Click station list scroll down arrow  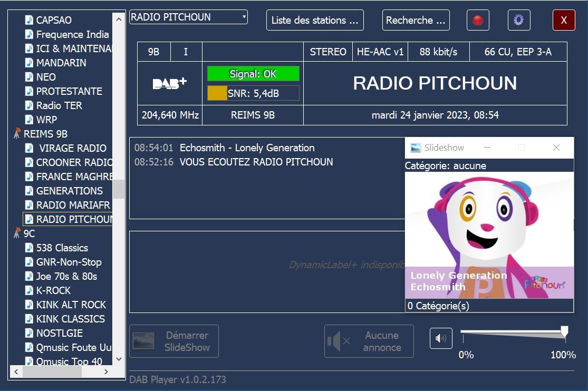(x=119, y=359)
